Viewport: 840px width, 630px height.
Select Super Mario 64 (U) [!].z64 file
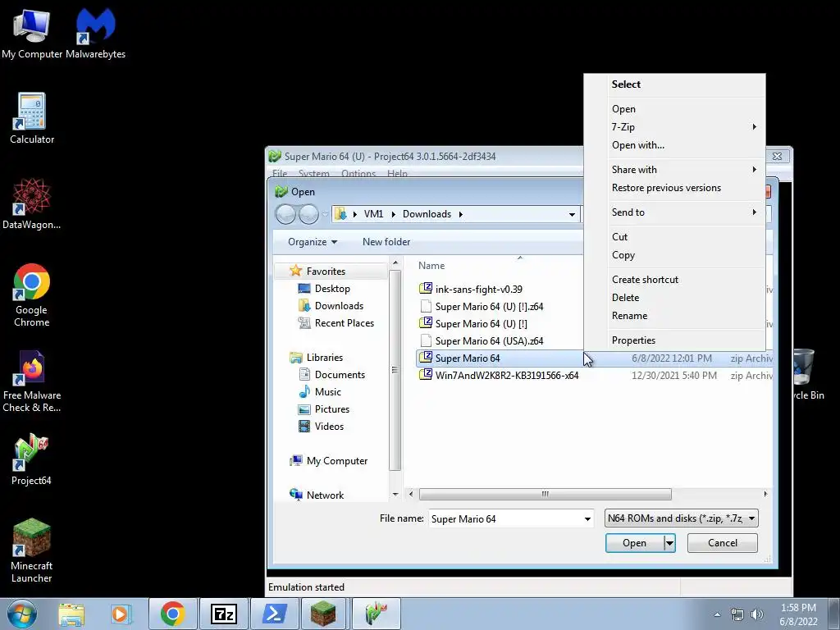coord(489,307)
